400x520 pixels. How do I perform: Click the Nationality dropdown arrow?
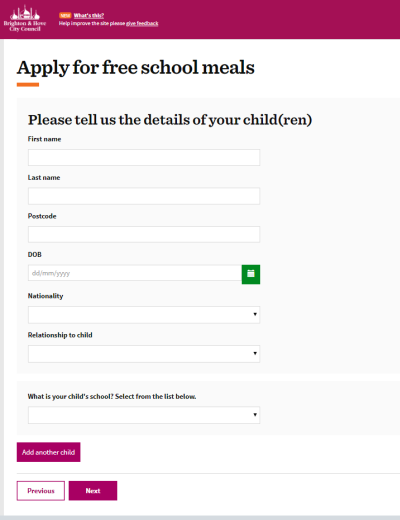(x=255, y=314)
